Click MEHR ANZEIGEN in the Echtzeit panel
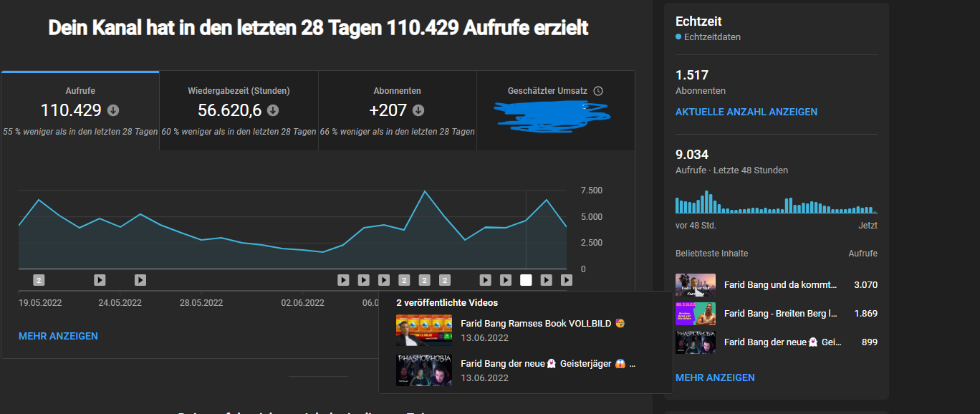Image resolution: width=980 pixels, height=414 pixels. click(714, 377)
